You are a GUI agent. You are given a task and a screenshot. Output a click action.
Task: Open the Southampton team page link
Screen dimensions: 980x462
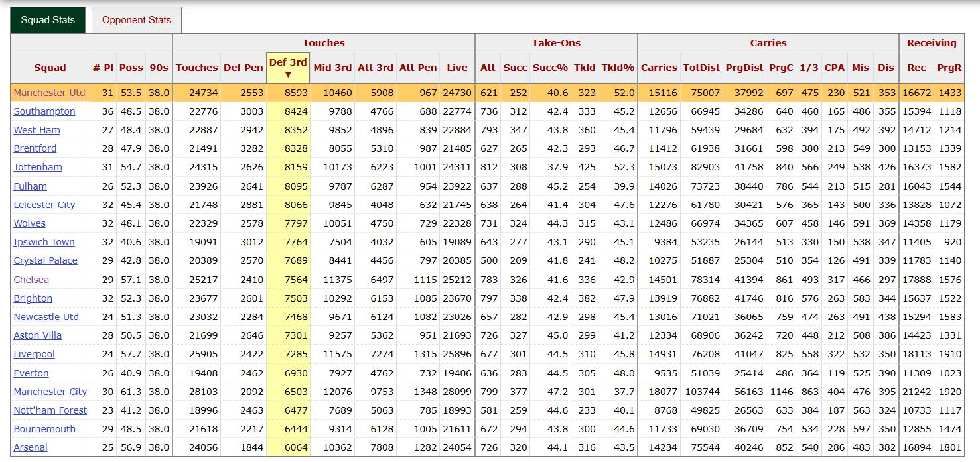(x=44, y=111)
